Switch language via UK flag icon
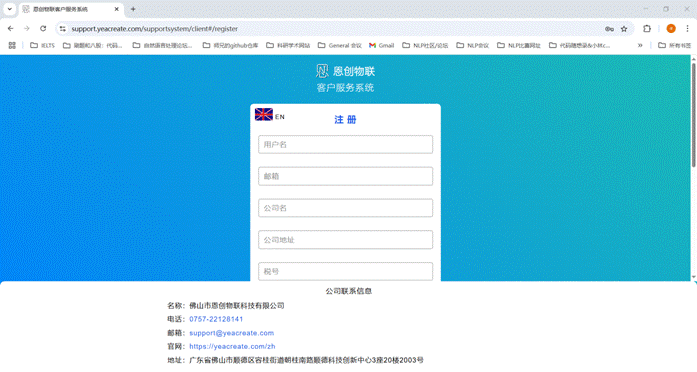 (264, 115)
